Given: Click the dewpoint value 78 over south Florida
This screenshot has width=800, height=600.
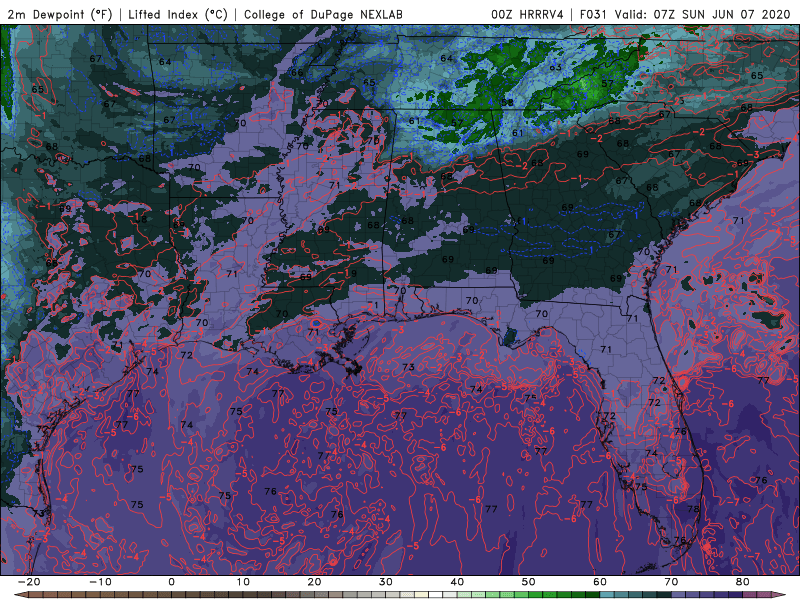Looking at the screenshot, I should tap(693, 509).
